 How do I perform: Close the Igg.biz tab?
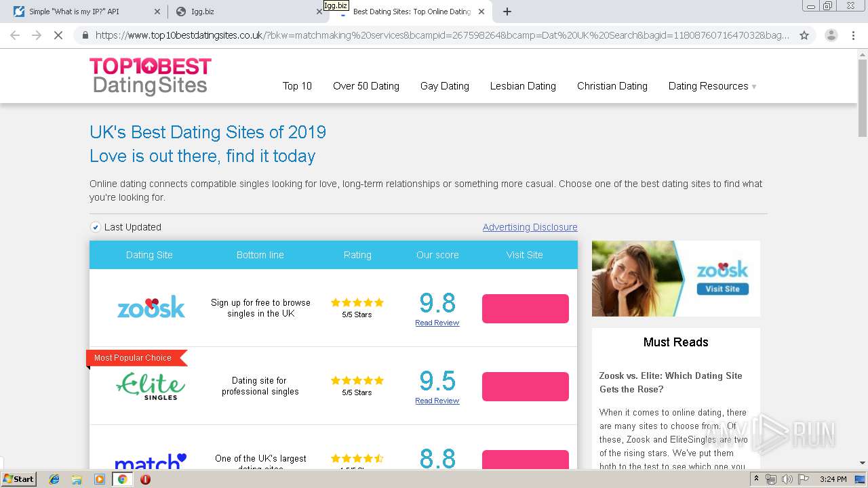click(319, 12)
